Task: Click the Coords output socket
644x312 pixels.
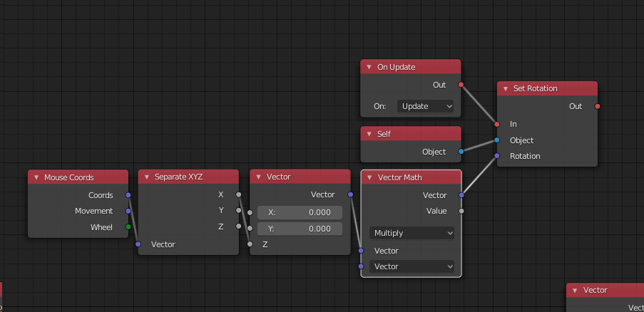Action: tap(128, 195)
